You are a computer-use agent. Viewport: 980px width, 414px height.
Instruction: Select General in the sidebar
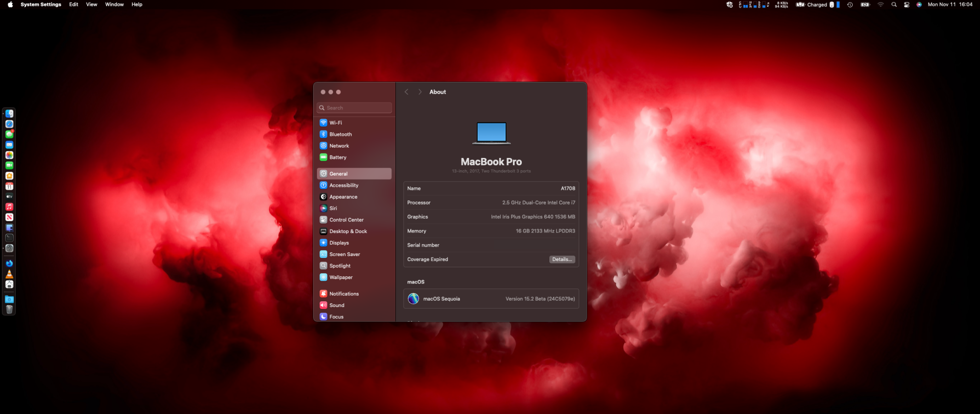click(354, 174)
